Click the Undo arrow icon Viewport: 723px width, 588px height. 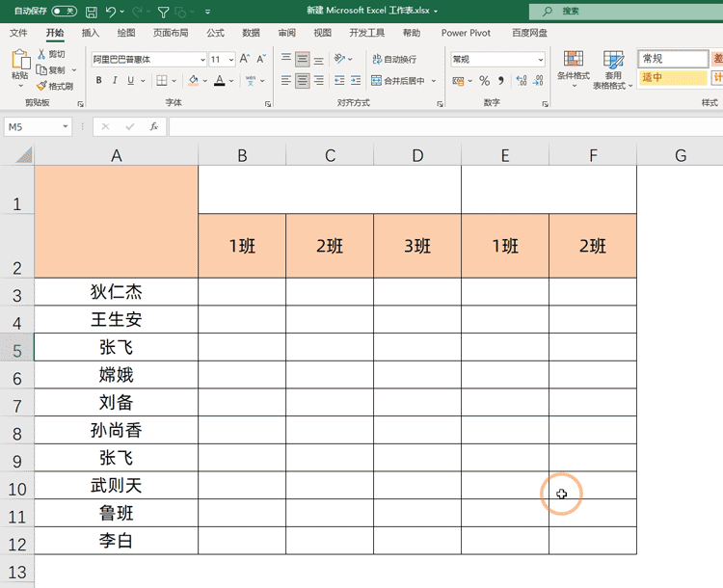[110, 12]
